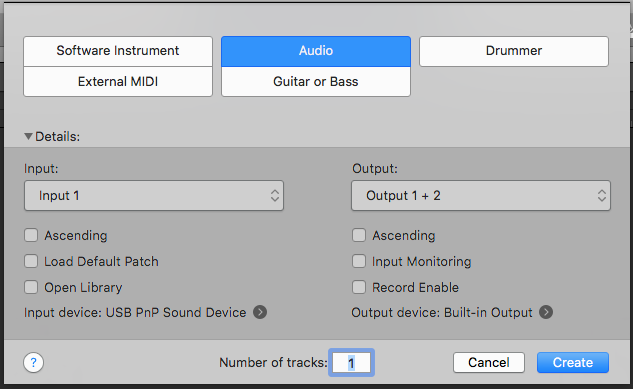633x389 pixels.
Task: Enable Load Default Patch checkbox
Action: click(x=31, y=261)
